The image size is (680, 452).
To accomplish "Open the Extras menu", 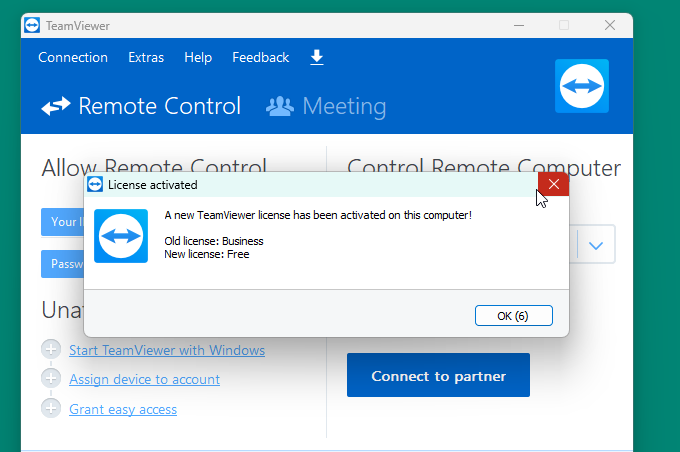I will pyautogui.click(x=146, y=57).
